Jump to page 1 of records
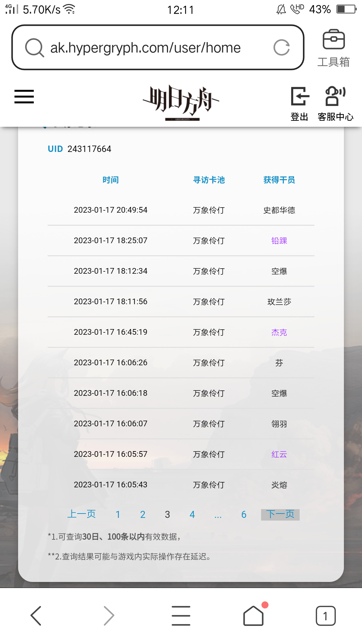362x644 pixels. pyautogui.click(x=118, y=515)
